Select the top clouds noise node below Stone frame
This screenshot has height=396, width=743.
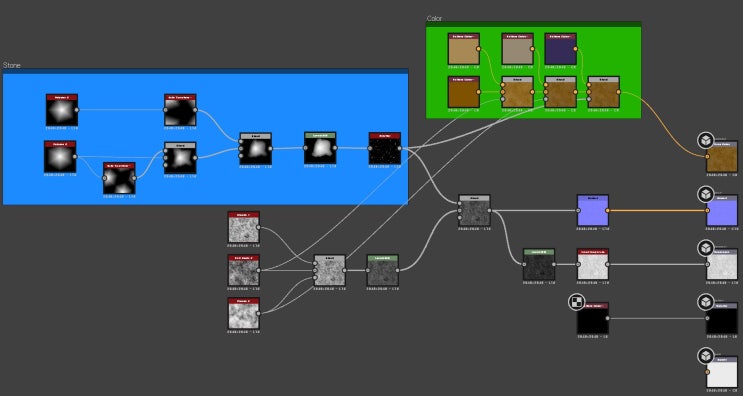click(x=244, y=227)
